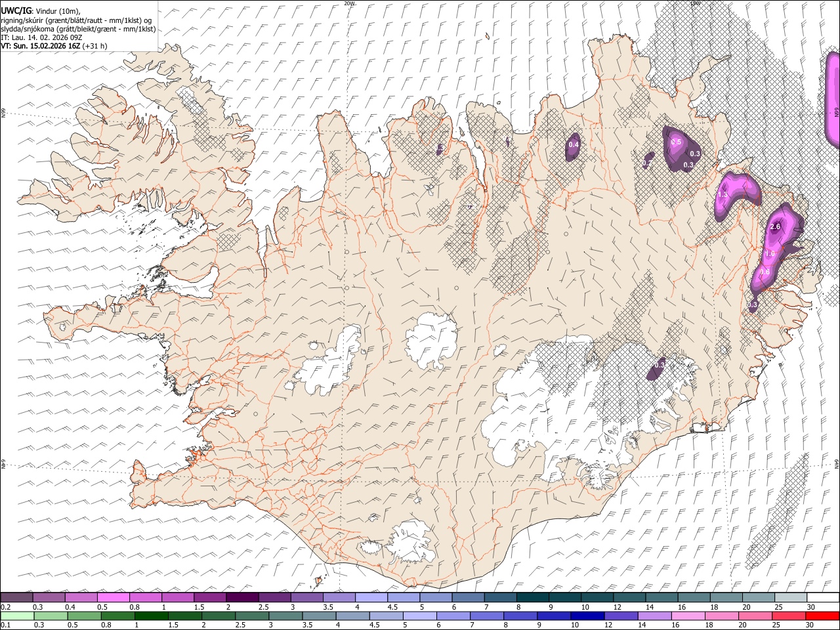
Task: Click the "Vindur (10m)" heading text
Action: 58,11
